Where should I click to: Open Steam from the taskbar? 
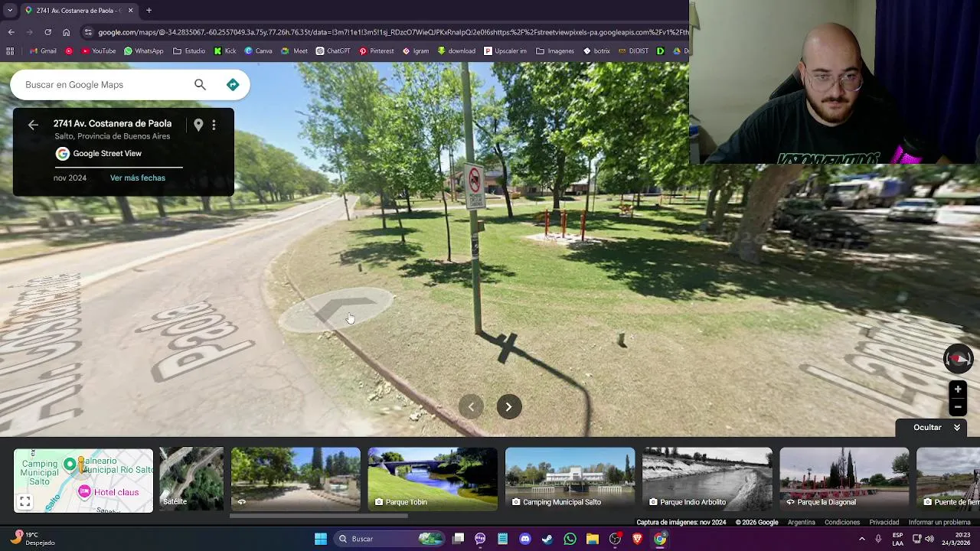547,539
